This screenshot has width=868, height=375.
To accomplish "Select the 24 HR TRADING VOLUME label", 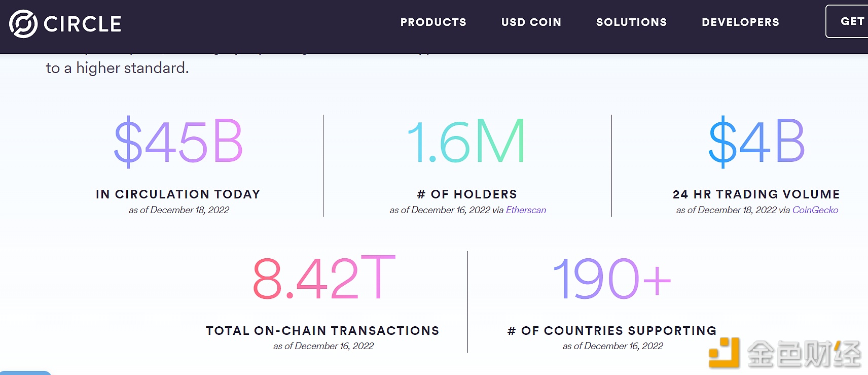I will (756, 194).
